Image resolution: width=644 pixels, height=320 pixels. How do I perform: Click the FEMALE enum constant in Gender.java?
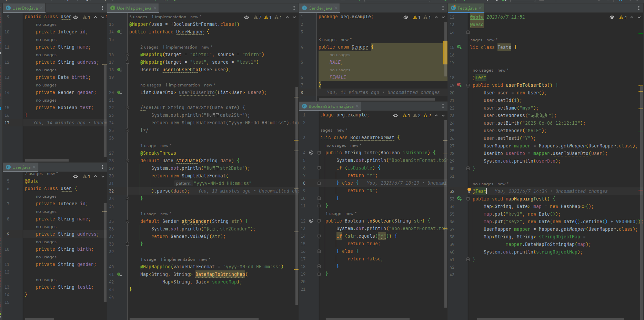pos(338,78)
